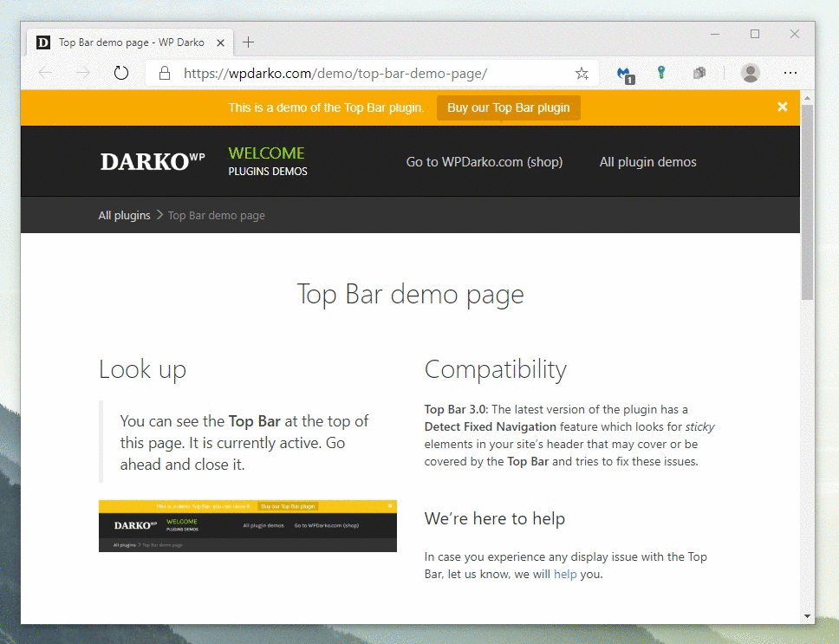839x644 pixels.
Task: Click the help link in paragraph
Action: tap(565, 574)
